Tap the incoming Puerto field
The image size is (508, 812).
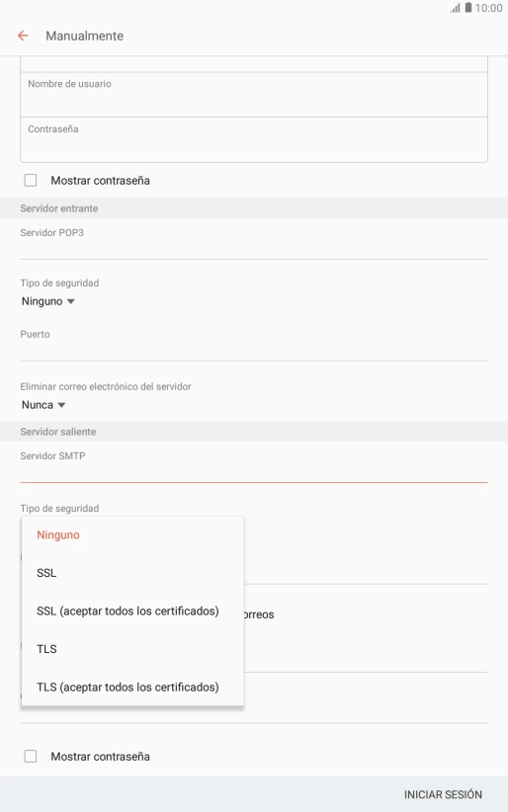254,344
